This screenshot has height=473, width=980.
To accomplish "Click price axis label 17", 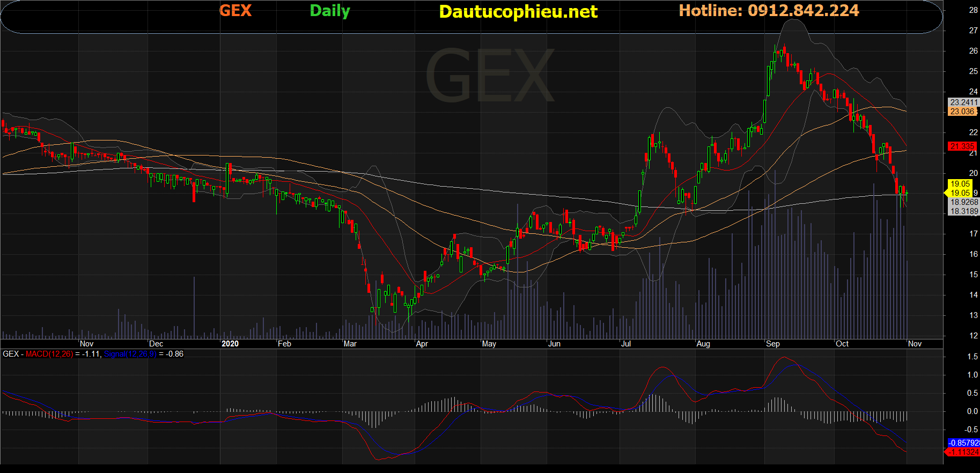I will 974,234.
